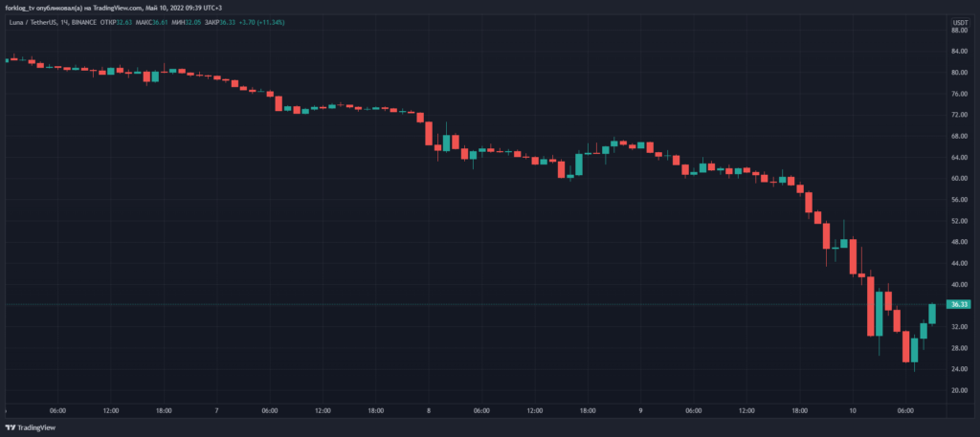Click the 48.00 level on price axis

957,242
